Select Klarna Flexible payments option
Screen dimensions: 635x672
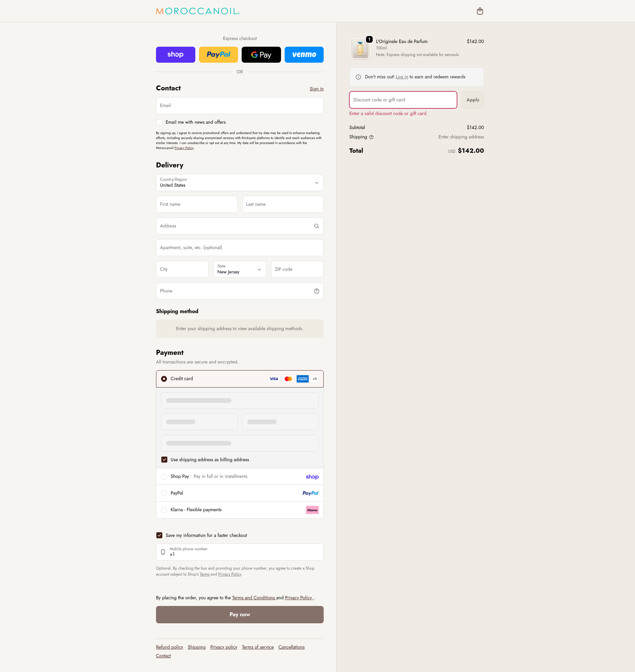(x=164, y=510)
